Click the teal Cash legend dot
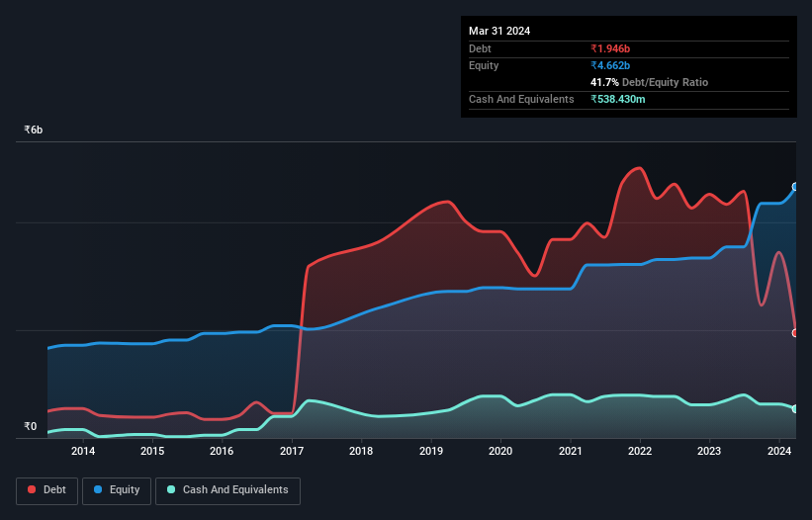 coord(171,489)
